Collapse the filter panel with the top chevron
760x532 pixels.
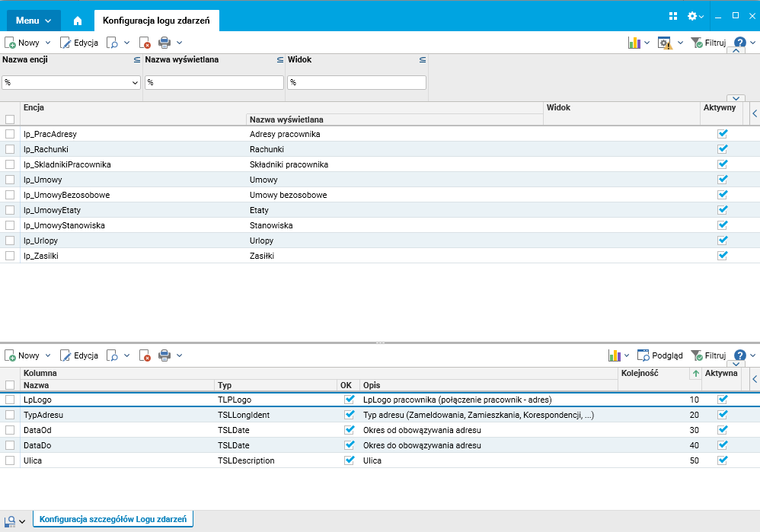[736, 52]
